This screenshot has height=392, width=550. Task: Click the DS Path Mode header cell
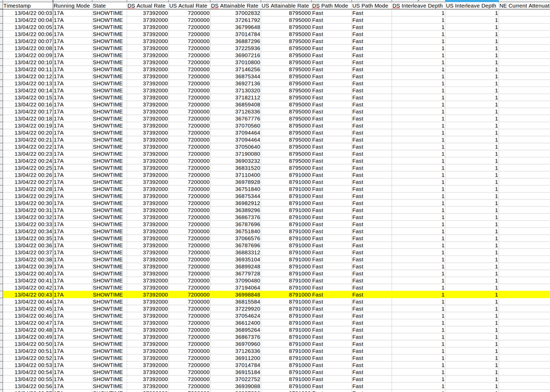coord(330,6)
